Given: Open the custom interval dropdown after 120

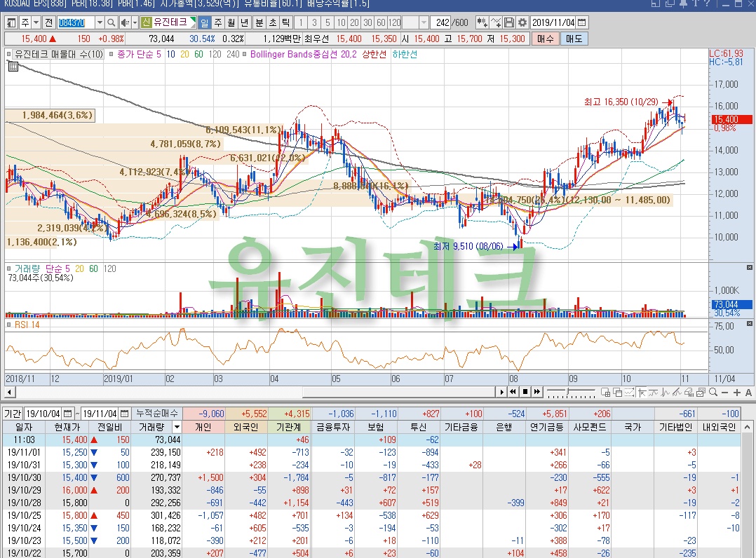Looking at the screenshot, I should click(x=424, y=22).
